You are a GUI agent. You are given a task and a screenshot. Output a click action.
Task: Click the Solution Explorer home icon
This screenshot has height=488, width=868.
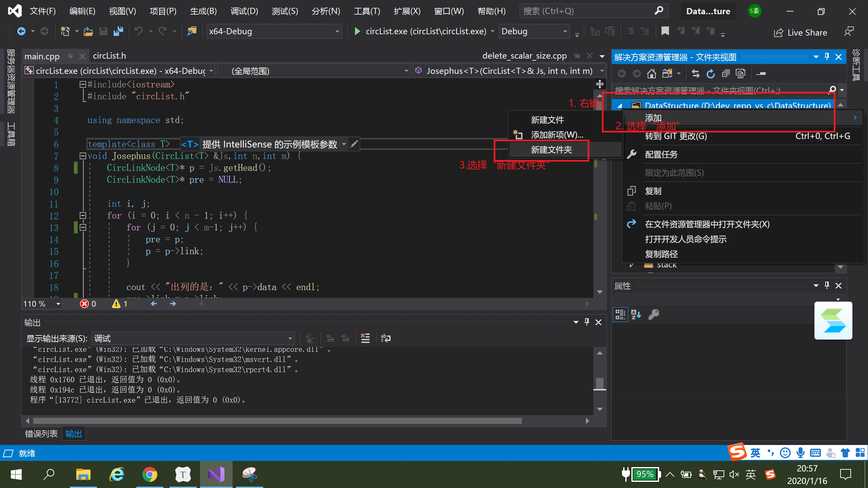pos(651,74)
